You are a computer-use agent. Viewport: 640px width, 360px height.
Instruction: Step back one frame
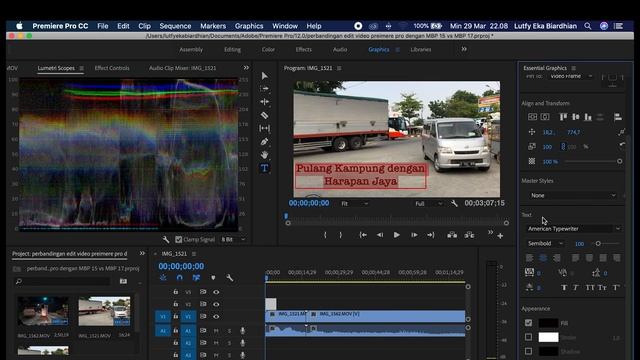tap(380, 235)
